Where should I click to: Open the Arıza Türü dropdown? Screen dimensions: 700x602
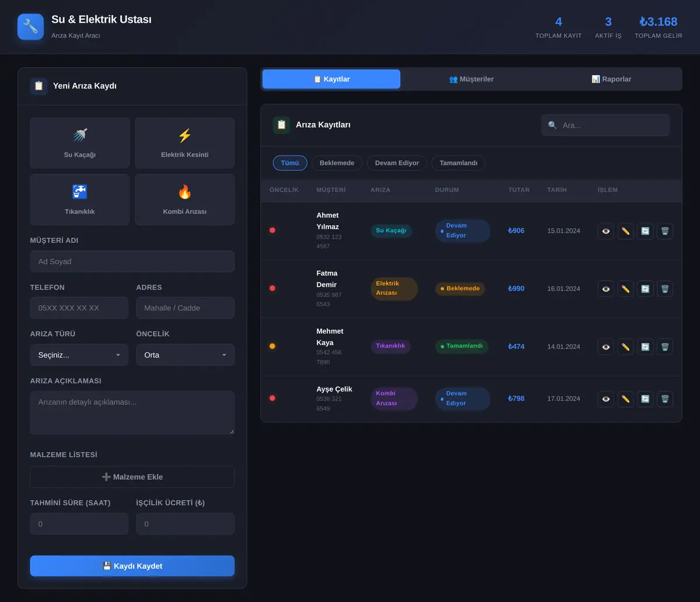click(x=79, y=355)
